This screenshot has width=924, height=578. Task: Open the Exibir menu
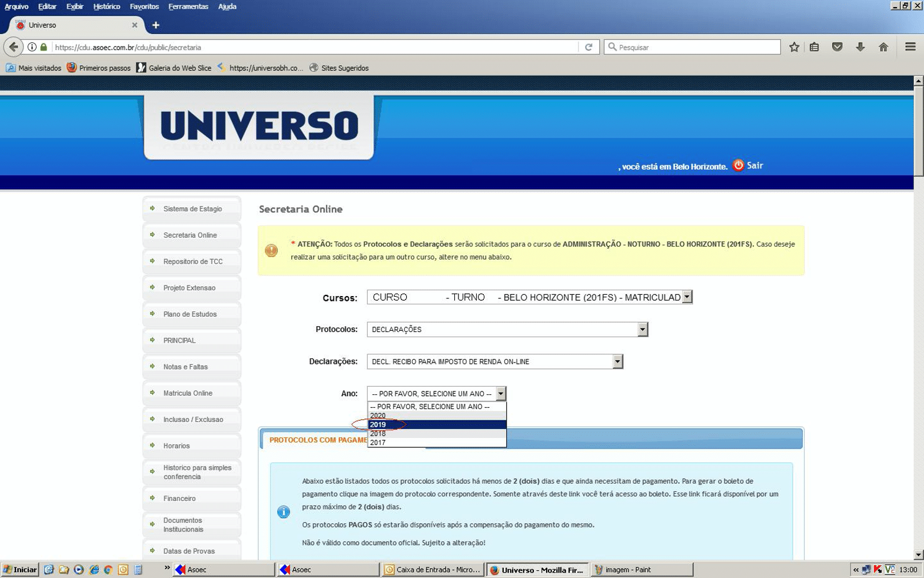click(x=75, y=6)
